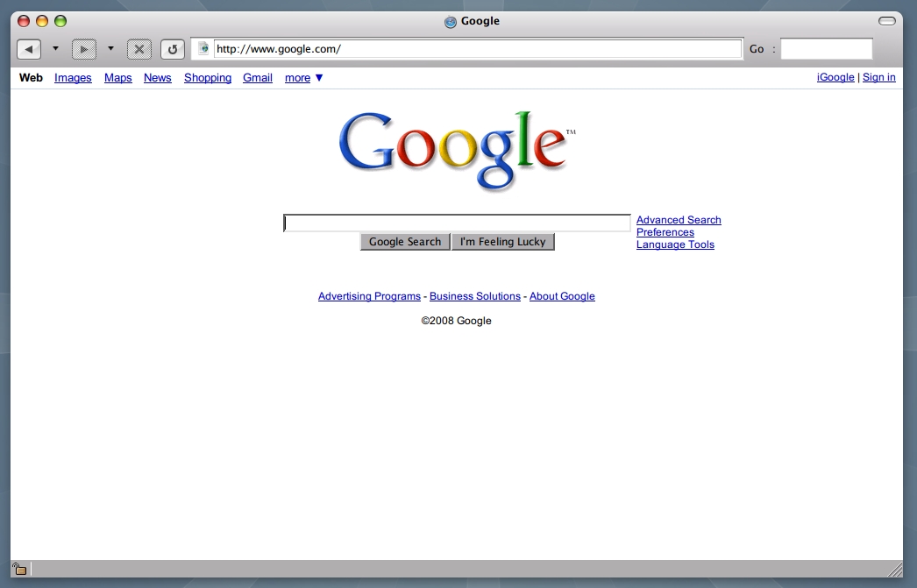Open the forward history dropdown arrow
The image size is (917, 588).
pyautogui.click(x=110, y=48)
